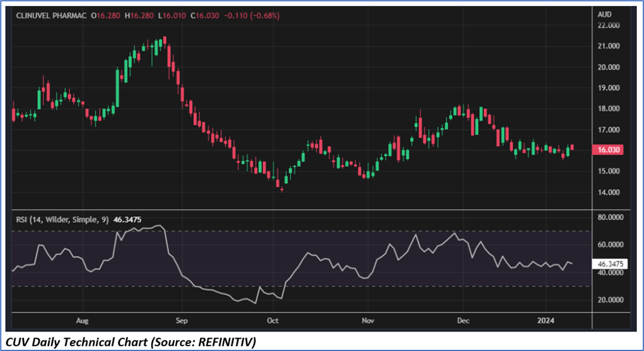
Task: Click the AUD currency label
Action: 605,14
